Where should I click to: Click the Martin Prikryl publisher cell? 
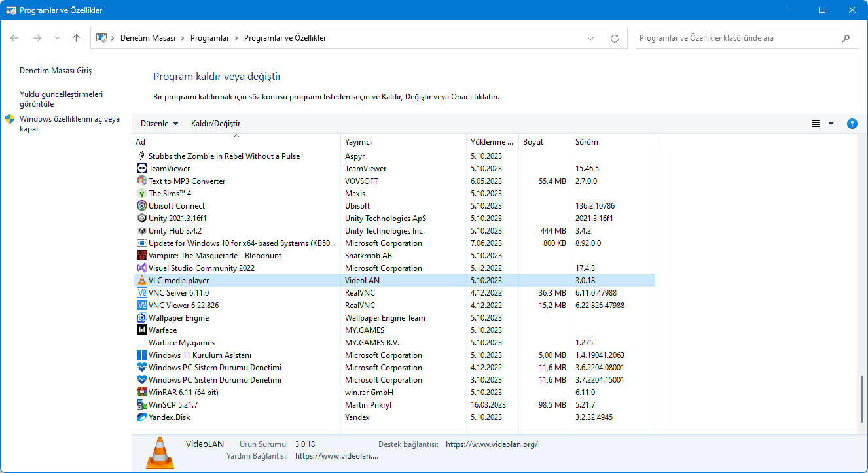369,405
